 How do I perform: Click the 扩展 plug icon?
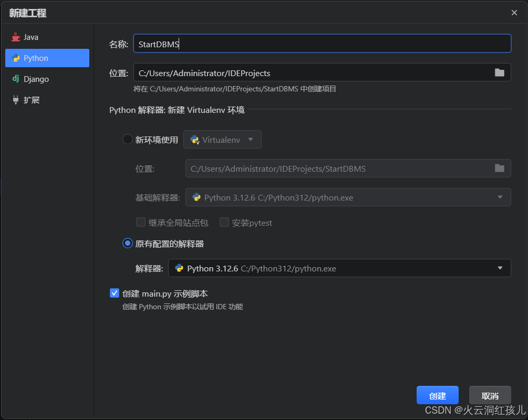pos(15,100)
